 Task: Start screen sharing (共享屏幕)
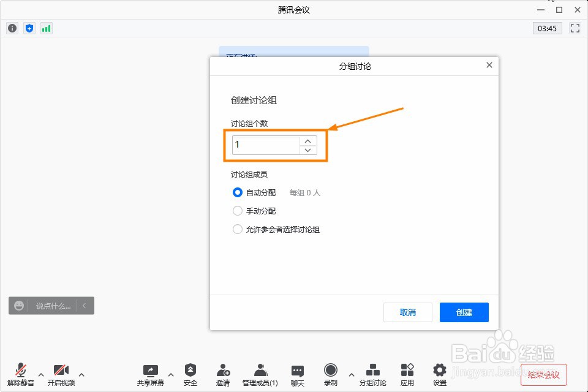pyautogui.click(x=151, y=375)
